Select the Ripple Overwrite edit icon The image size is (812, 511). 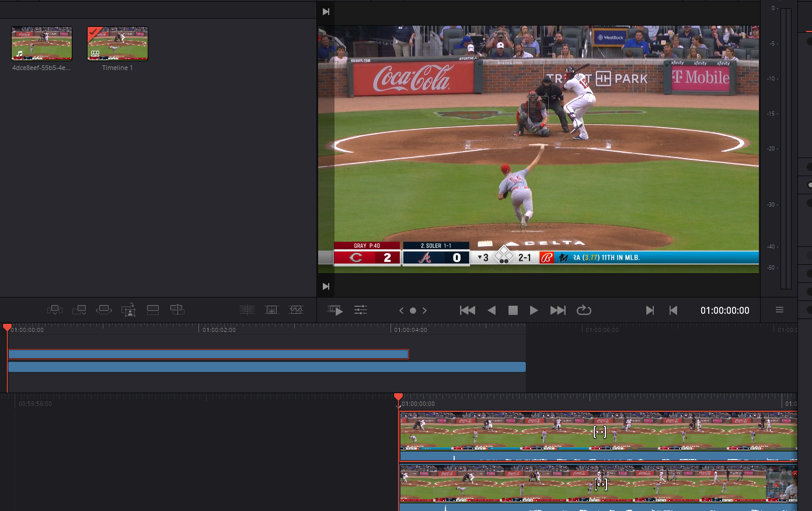coord(103,310)
